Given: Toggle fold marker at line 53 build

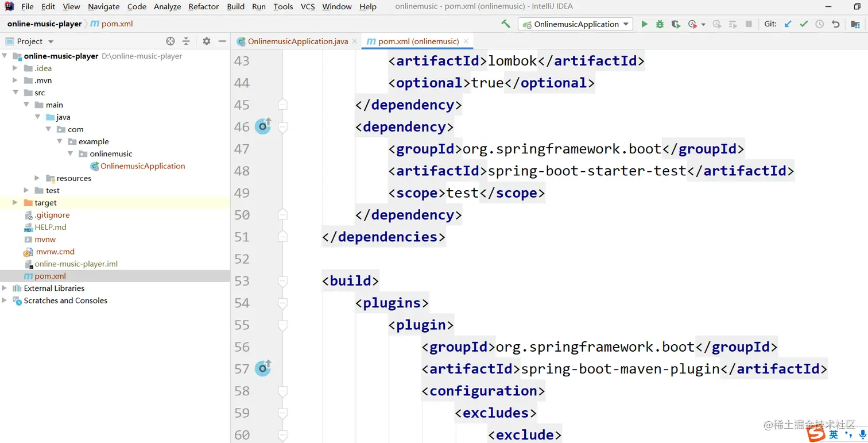Looking at the screenshot, I should click(282, 281).
